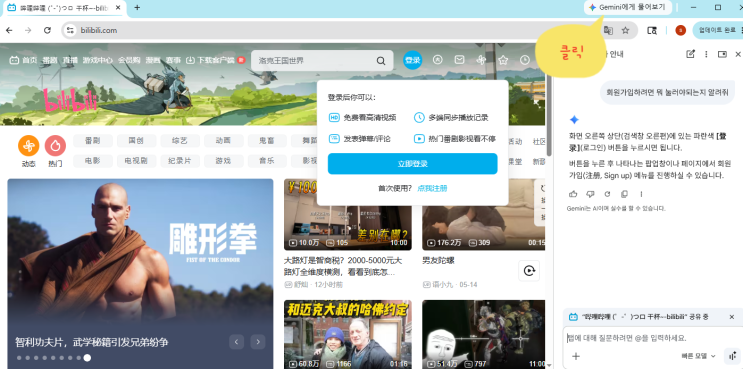Viewport: 743px width, 369px height.
Task: Open the 大会员 icon in header
Action: pos(438,60)
